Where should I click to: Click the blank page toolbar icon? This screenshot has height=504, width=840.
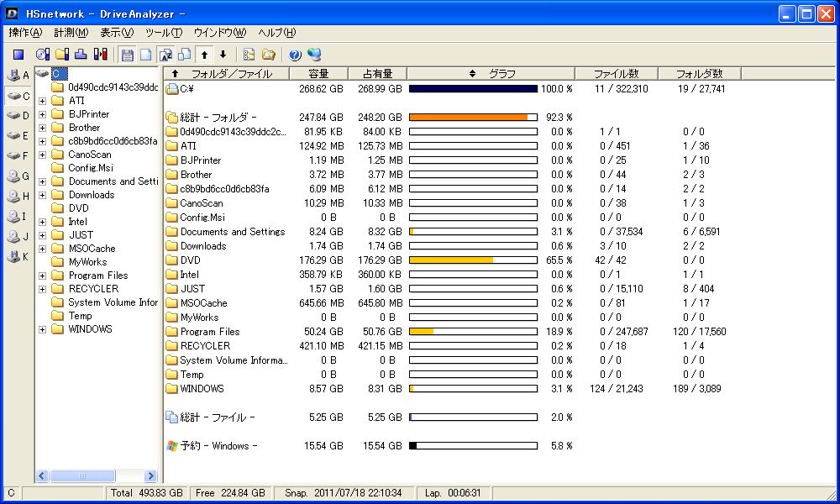[145, 54]
